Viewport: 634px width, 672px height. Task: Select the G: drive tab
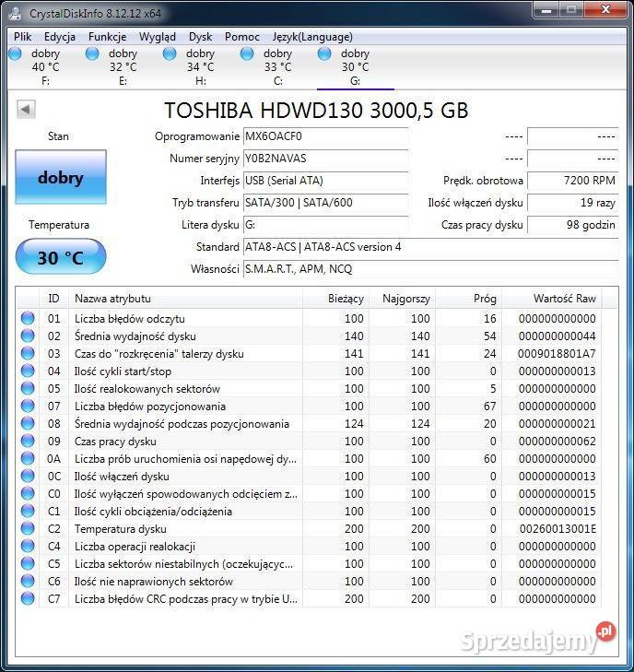[x=355, y=66]
